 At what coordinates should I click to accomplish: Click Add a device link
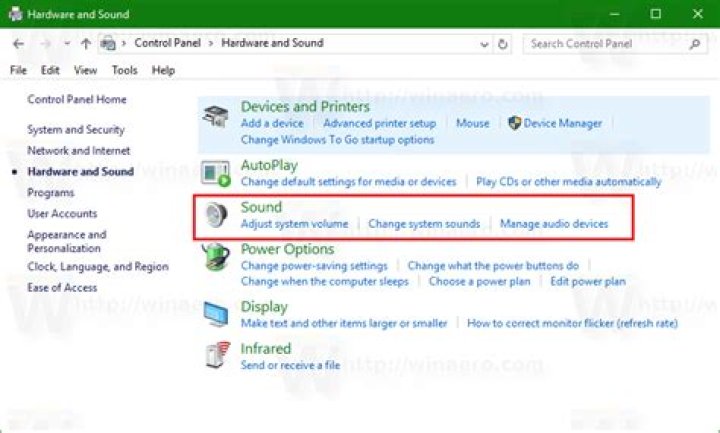point(272,124)
